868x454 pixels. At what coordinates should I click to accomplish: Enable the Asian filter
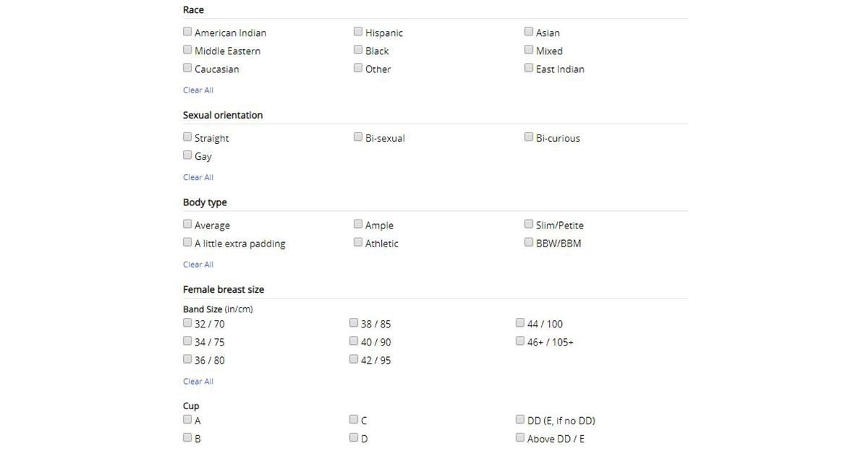coord(529,31)
